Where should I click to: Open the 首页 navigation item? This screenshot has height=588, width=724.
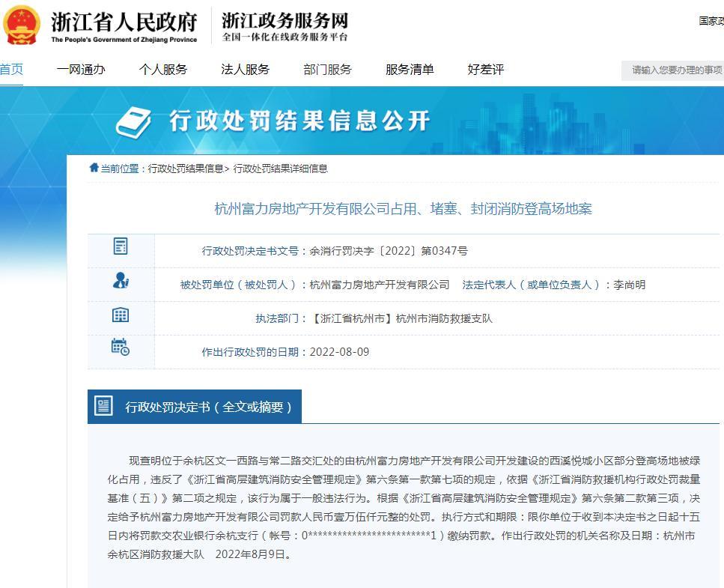click(x=11, y=70)
